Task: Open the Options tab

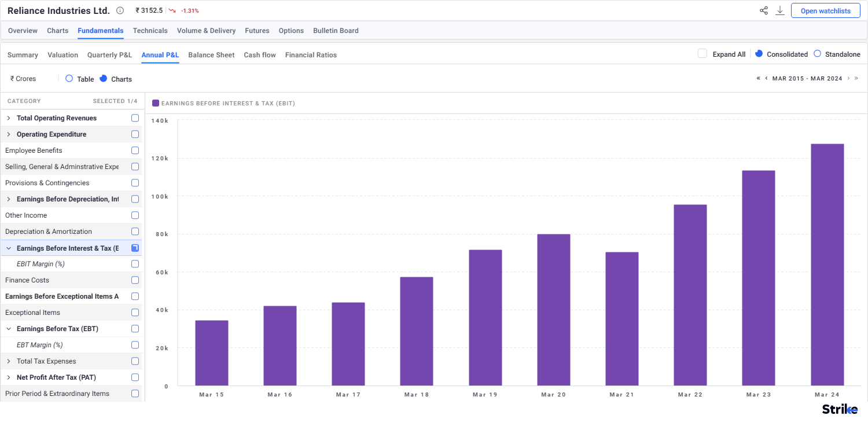Action: [291, 31]
